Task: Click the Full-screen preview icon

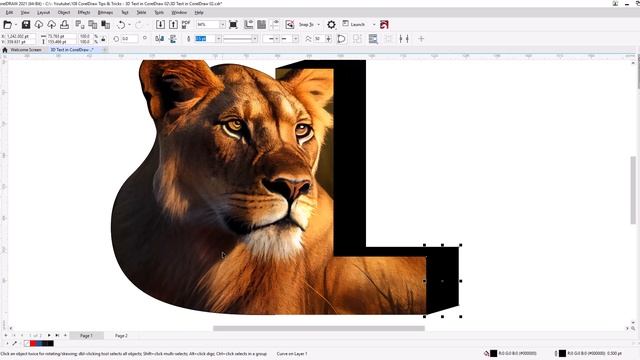Action: (233, 25)
